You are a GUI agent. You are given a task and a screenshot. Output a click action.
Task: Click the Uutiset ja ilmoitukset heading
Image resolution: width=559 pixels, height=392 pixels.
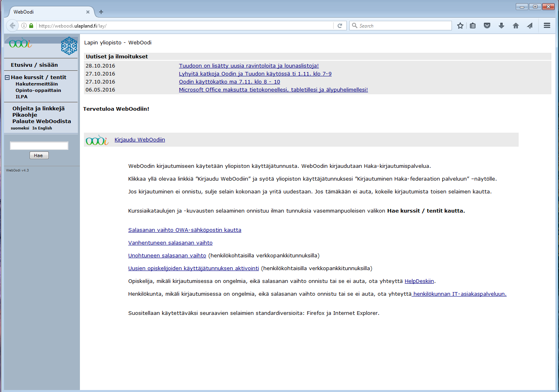(117, 57)
